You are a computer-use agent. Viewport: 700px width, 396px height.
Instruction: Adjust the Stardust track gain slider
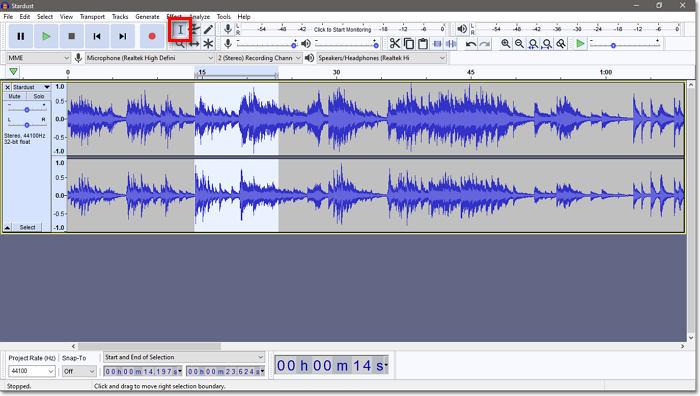[x=27, y=109]
